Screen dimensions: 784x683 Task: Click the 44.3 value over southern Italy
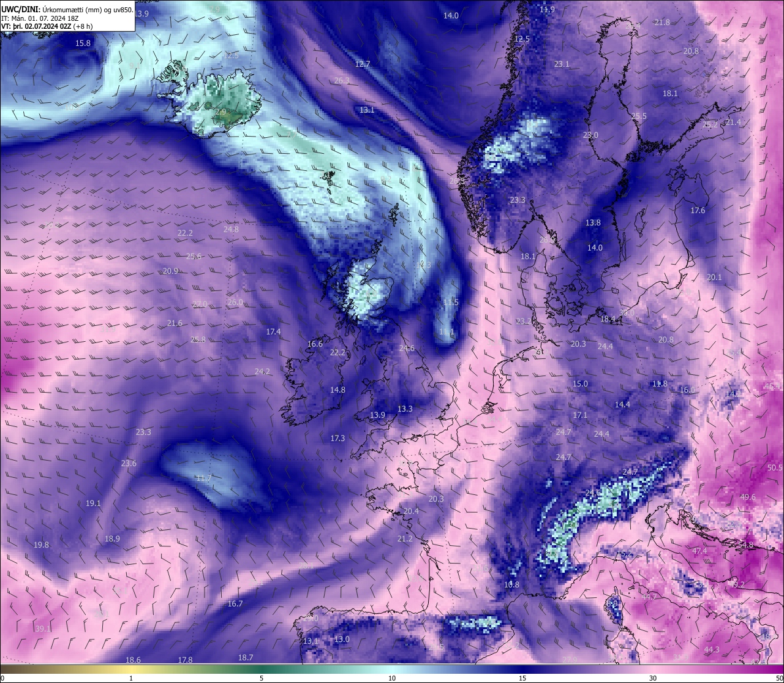coord(712,650)
